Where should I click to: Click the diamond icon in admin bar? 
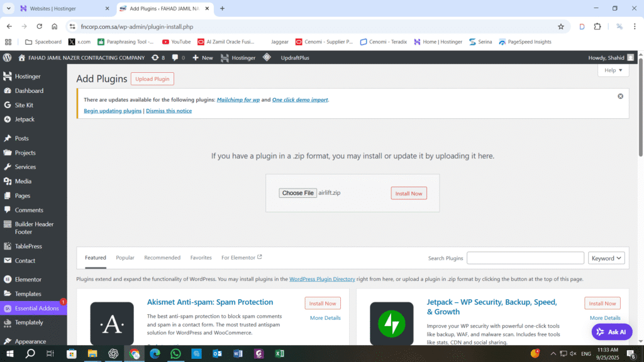(x=267, y=57)
